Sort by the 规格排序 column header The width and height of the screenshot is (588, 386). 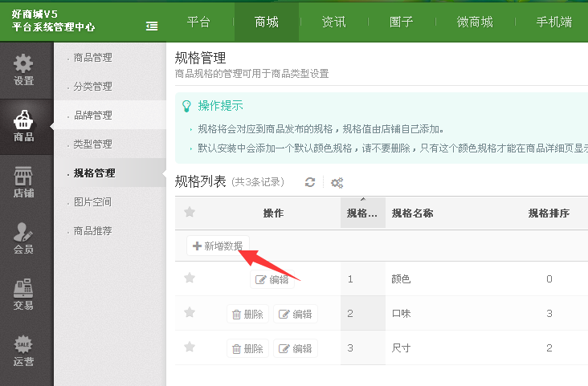549,213
